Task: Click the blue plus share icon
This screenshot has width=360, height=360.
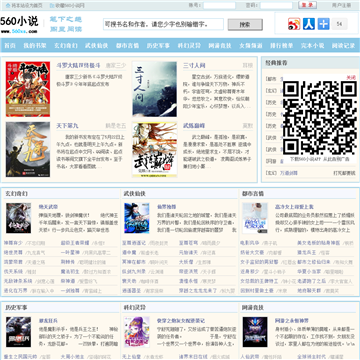Action: [x=323, y=24]
